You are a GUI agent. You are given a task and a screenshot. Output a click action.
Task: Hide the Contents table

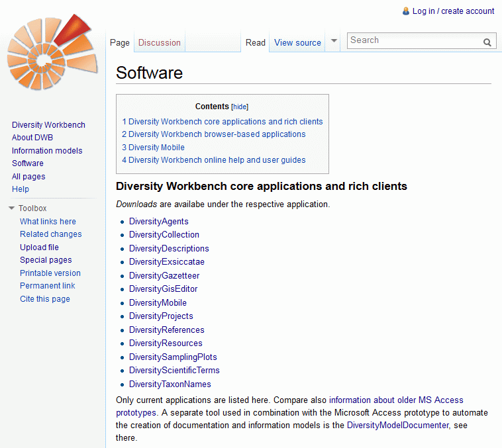[240, 107]
